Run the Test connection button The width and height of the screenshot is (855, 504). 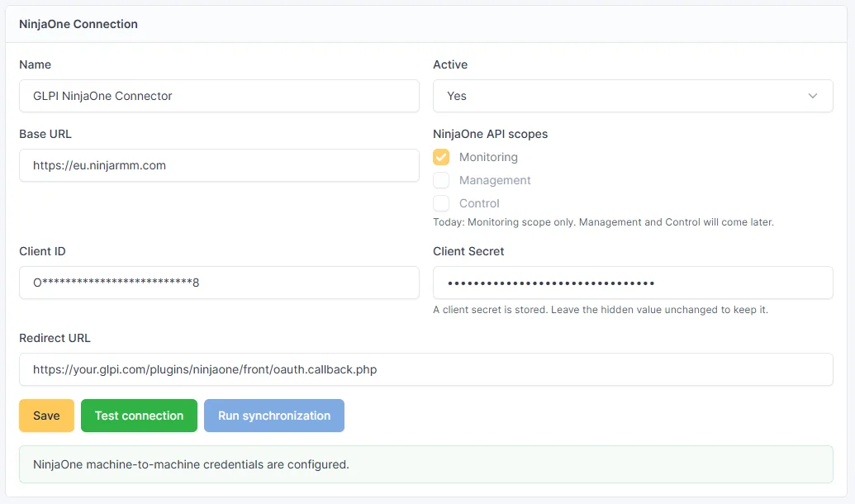[139, 416]
